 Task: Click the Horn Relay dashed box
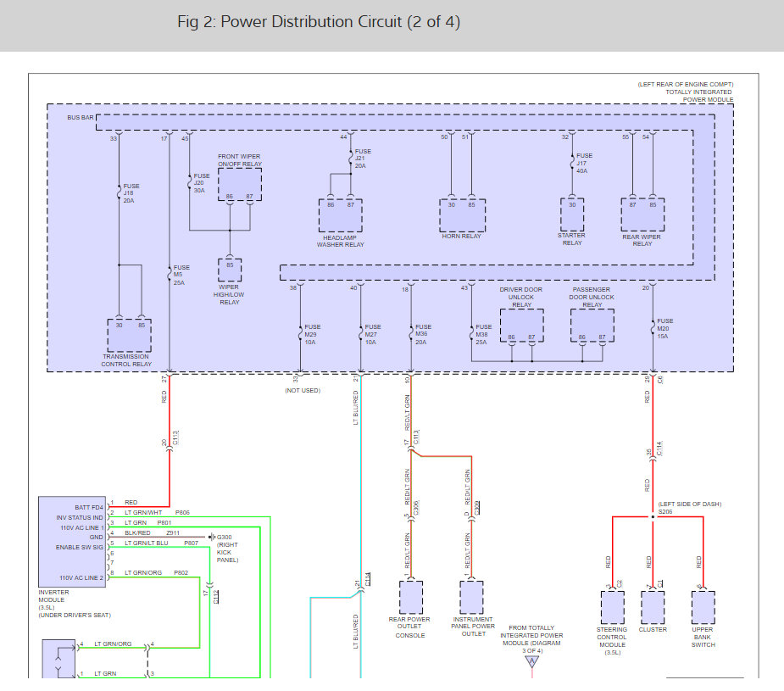[x=462, y=215]
